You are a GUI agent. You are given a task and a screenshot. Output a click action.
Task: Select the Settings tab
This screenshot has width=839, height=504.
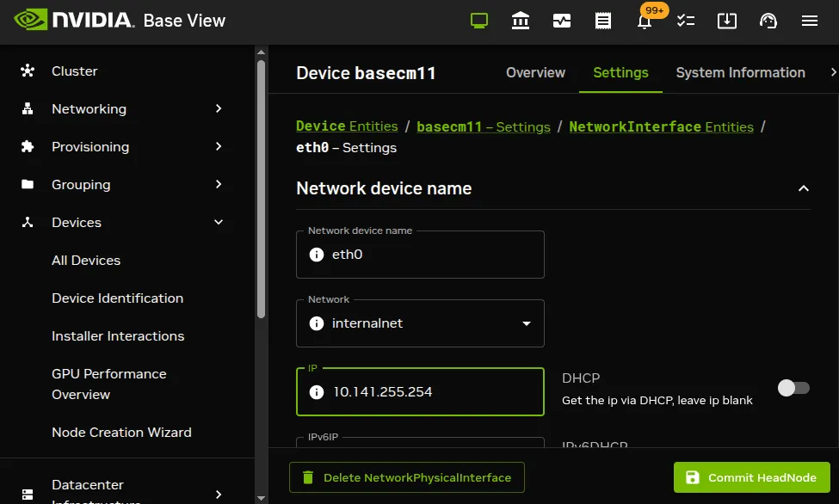[620, 72]
